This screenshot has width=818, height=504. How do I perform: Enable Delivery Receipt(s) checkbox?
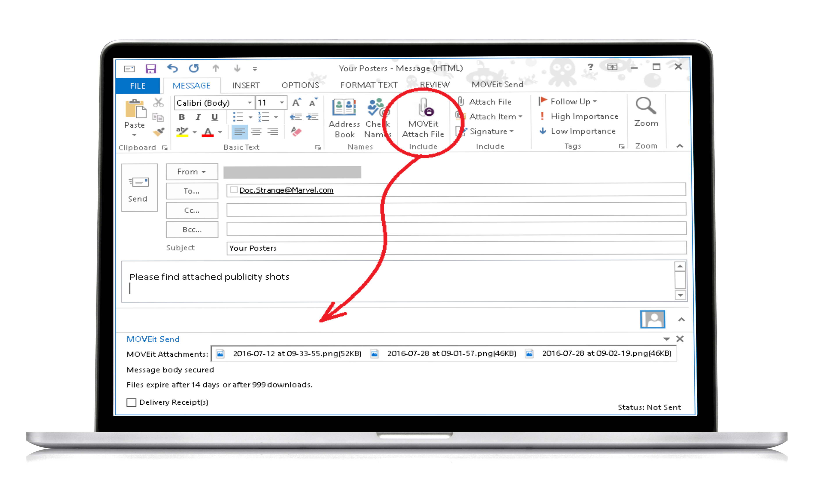coord(131,401)
